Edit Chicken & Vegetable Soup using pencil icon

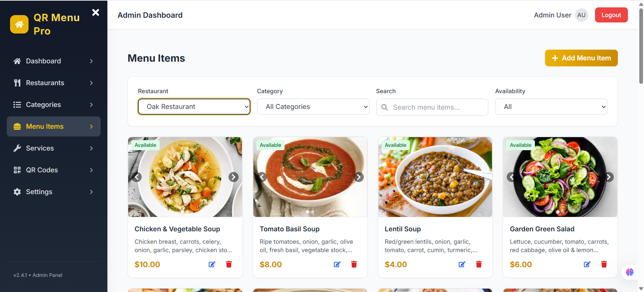212,264
